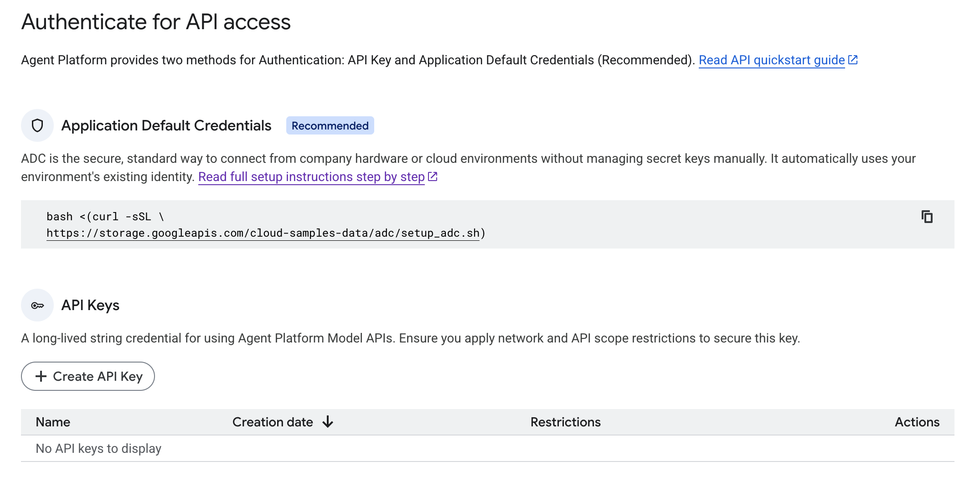Click the Actions column header
Viewport: 980px width, 477px height.
point(917,422)
